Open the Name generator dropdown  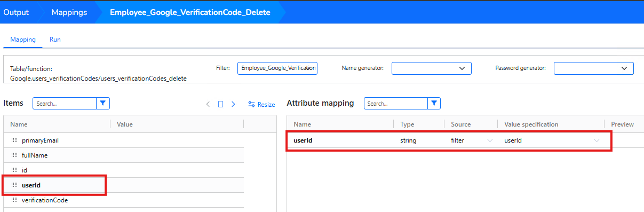click(x=432, y=68)
